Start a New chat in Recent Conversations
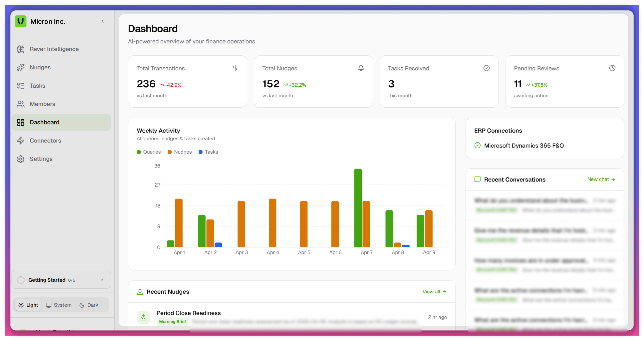Screen dimensions: 644x341 [601, 179]
